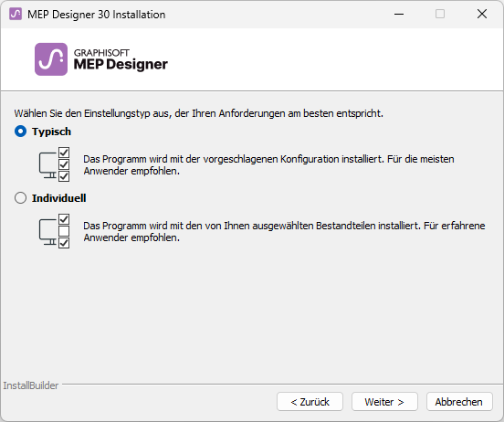Click the 'GRAPHISOFT MEP Designer' header wordmark
Screen dimensions: 504x422
tap(121, 59)
